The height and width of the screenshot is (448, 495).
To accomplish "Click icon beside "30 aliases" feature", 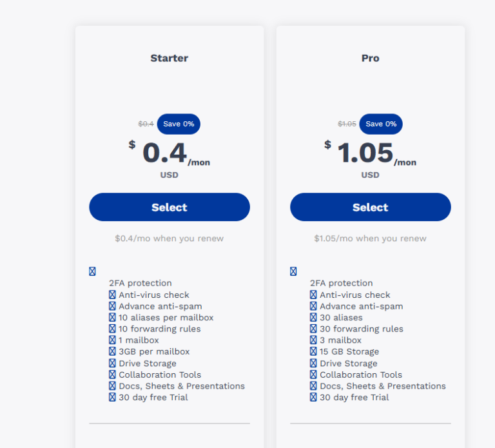I will (x=313, y=318).
